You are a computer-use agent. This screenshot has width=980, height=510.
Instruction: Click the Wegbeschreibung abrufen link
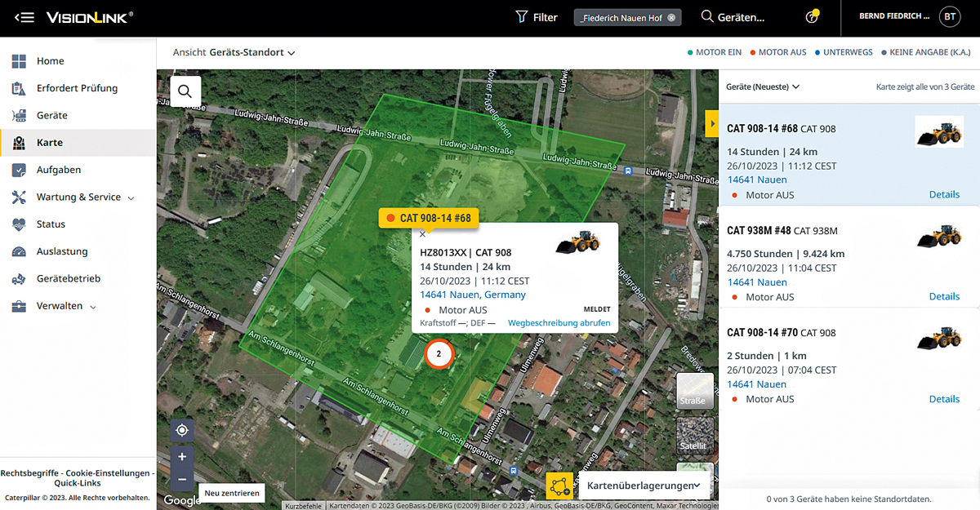pyautogui.click(x=559, y=323)
